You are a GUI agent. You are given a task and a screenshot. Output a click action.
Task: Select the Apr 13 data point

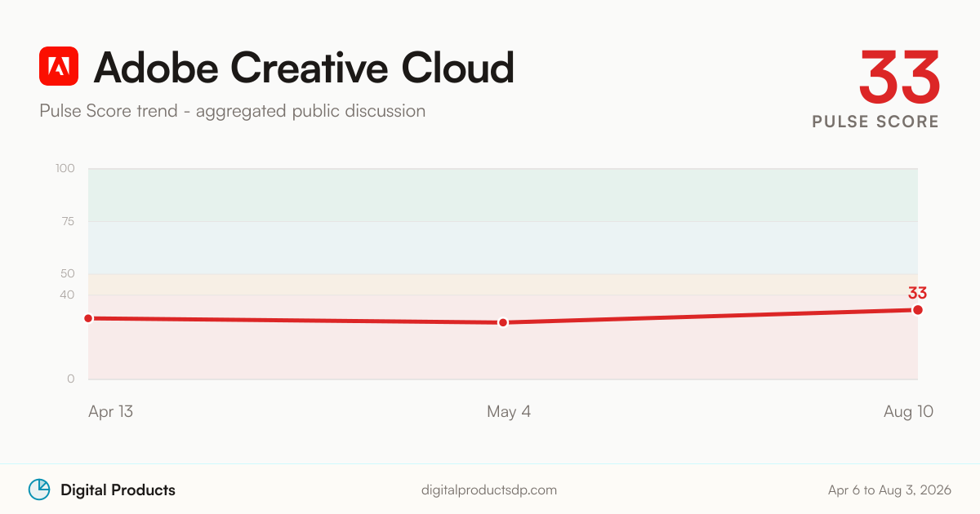click(x=88, y=318)
